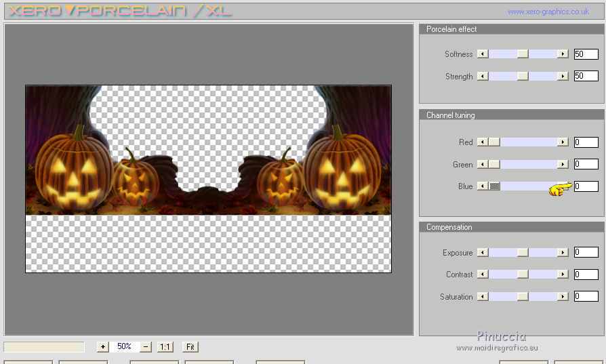Edit the Blue value field

click(586, 186)
